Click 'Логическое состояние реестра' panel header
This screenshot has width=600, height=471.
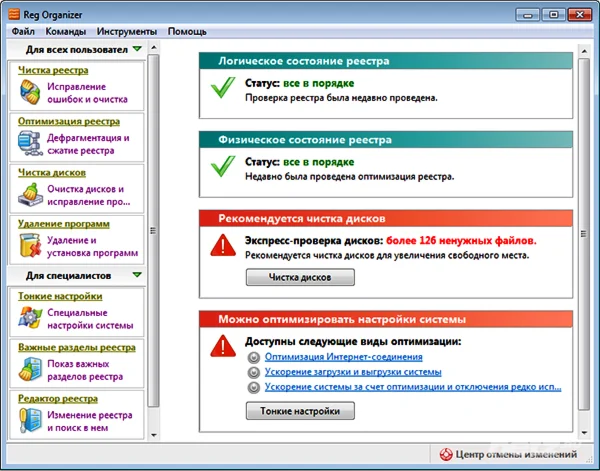(386, 61)
